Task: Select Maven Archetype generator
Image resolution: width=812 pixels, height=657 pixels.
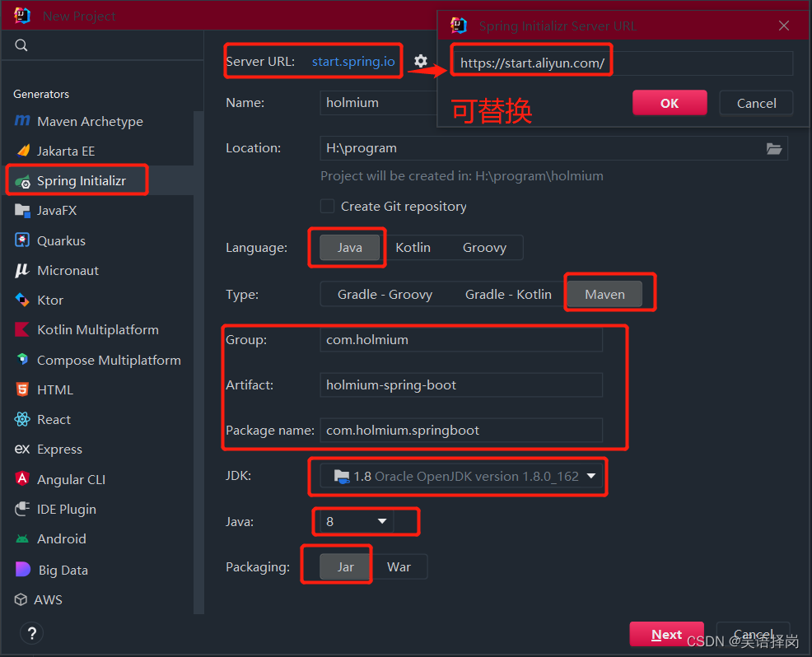Action: [90, 121]
